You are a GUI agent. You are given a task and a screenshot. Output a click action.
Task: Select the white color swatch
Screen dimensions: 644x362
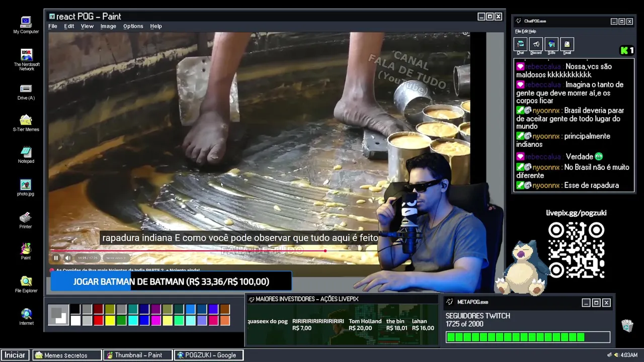point(75,320)
